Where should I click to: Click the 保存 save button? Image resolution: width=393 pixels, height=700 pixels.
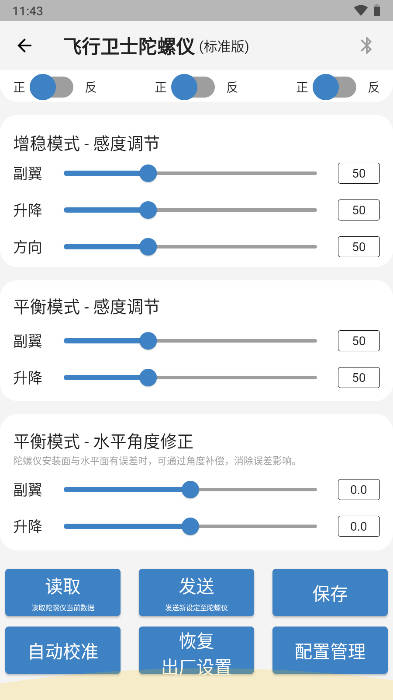[x=330, y=592]
